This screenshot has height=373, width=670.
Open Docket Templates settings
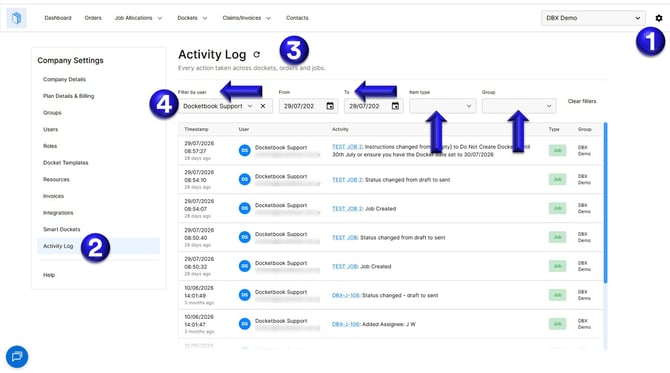pos(66,163)
